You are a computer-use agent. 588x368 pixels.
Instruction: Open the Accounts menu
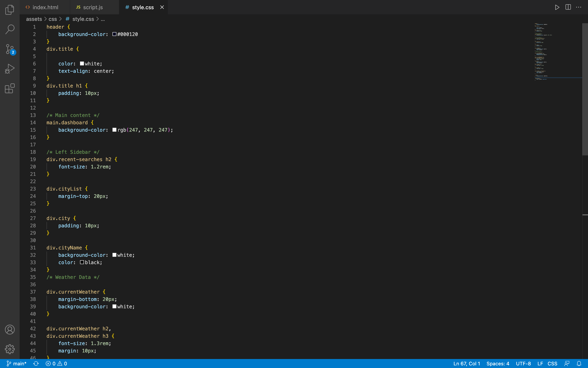tap(10, 330)
